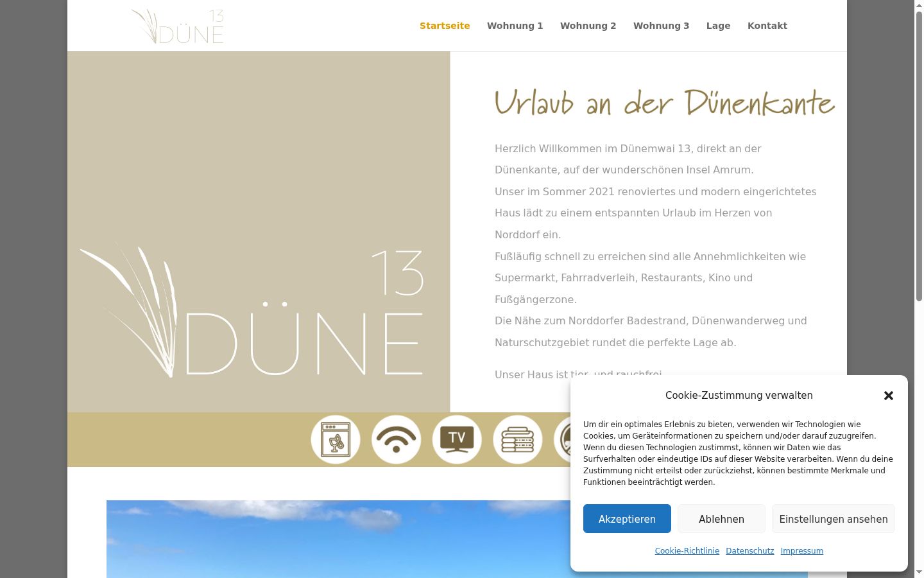Screen dimensions: 924x578
Task: Click the WiFi amenity icon
Action: (x=397, y=440)
